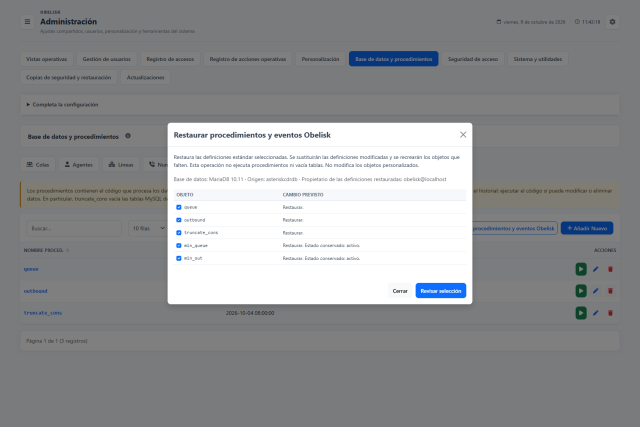Delete the truncate_cons procedure with the trash icon

pos(610,313)
